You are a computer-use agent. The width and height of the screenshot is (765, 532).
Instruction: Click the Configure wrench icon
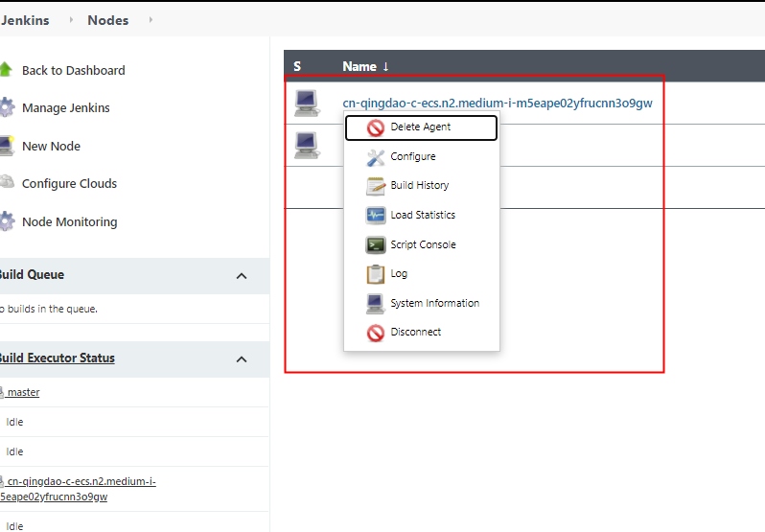point(376,157)
